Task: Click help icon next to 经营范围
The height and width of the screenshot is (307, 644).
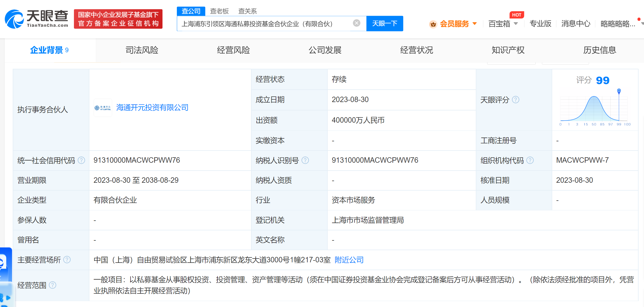Action: (x=53, y=285)
